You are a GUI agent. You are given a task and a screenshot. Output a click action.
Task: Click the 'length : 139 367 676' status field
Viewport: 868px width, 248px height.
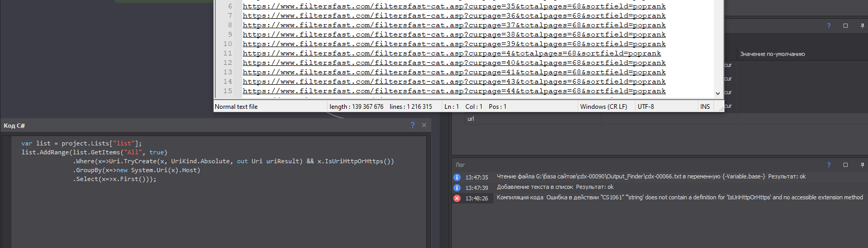coord(356,107)
